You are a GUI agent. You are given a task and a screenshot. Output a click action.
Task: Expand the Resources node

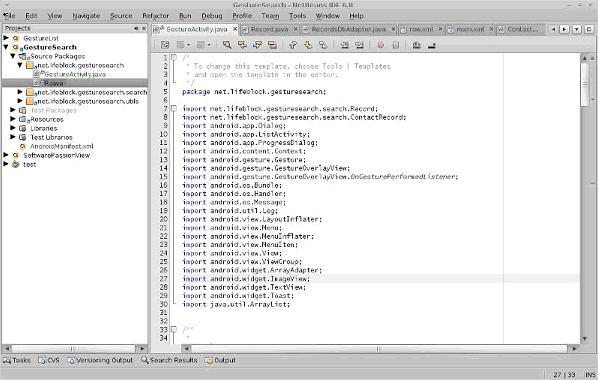click(x=13, y=119)
